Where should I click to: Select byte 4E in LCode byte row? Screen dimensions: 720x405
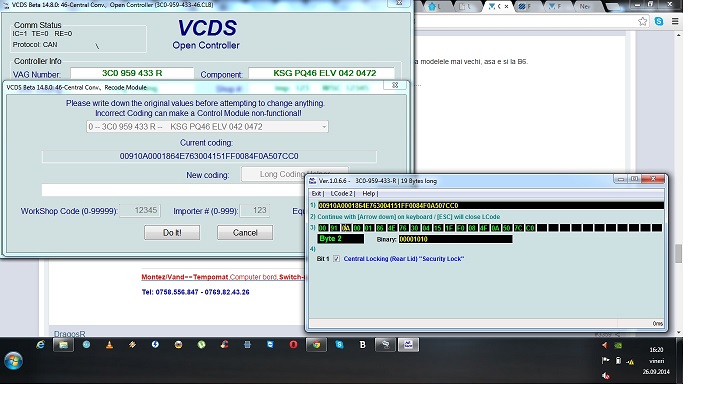(x=392, y=228)
